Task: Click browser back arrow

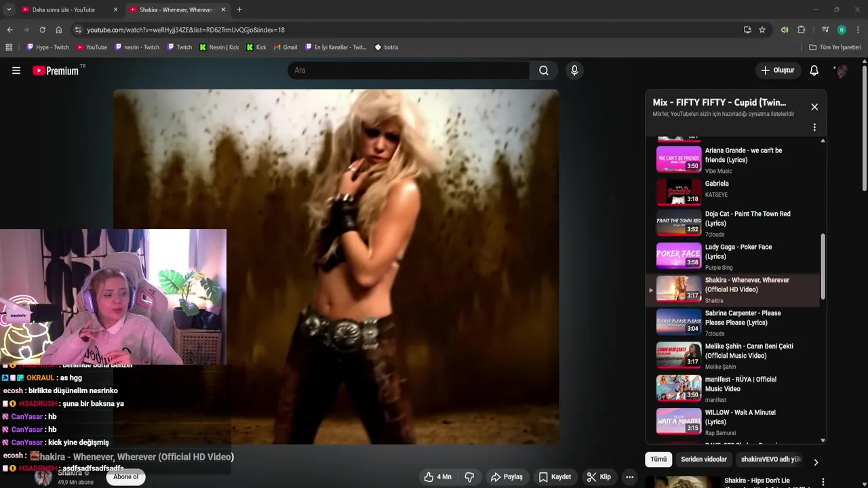Action: (9, 30)
